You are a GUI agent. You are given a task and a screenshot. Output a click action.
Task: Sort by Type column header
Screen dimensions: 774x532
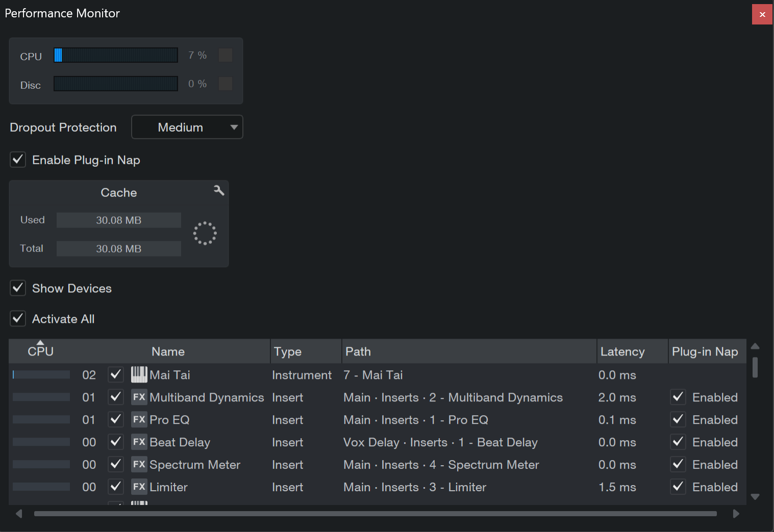[306, 351]
